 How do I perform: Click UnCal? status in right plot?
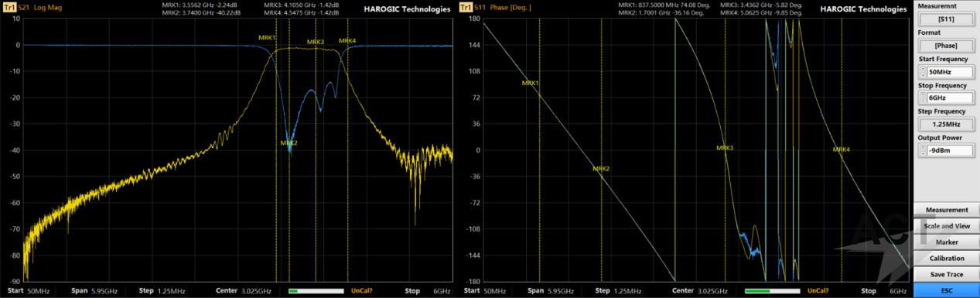pyautogui.click(x=818, y=291)
